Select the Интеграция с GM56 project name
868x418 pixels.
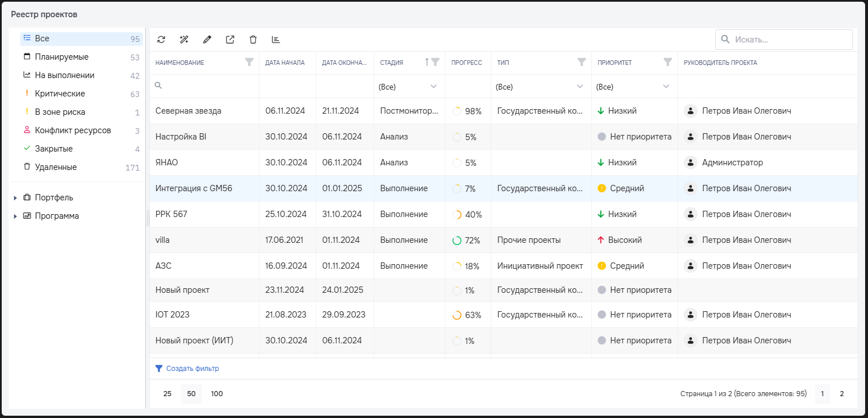(194, 188)
